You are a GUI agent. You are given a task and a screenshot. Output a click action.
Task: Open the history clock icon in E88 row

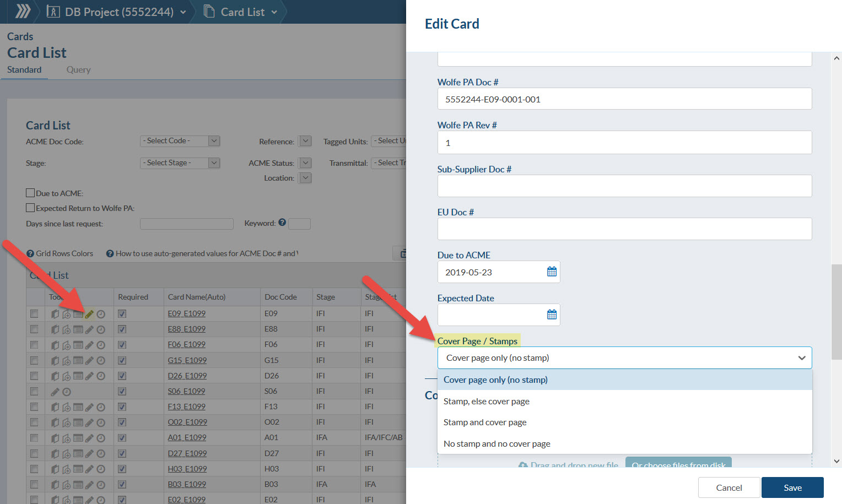(101, 329)
